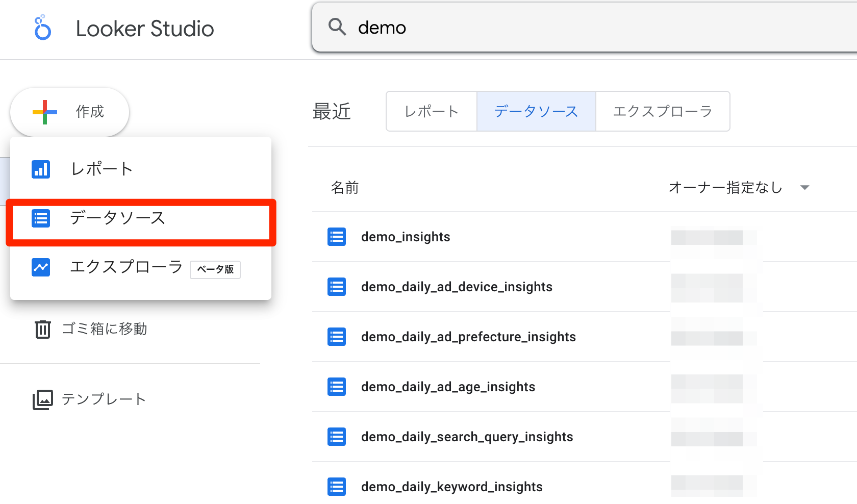
Task: Open demo_daily_search_query_insights data source
Action: pyautogui.click(x=467, y=437)
